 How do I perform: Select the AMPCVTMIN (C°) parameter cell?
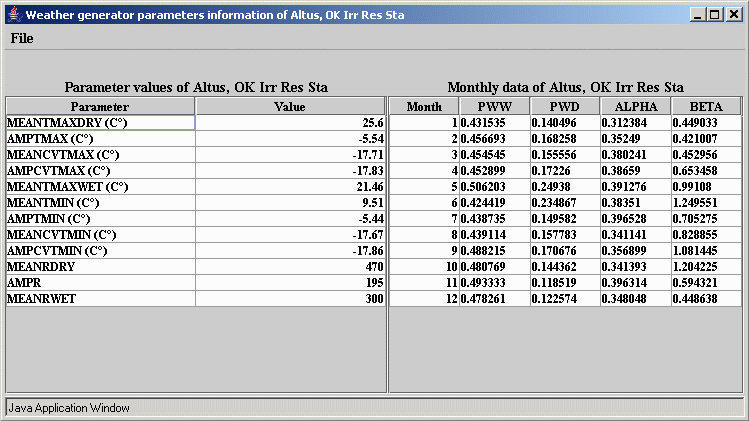click(100, 251)
